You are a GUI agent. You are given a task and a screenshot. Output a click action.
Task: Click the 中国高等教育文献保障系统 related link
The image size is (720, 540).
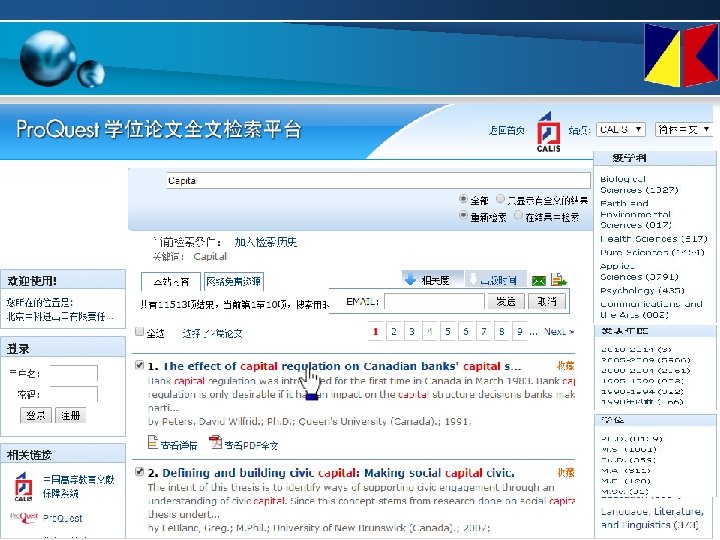coord(79,486)
